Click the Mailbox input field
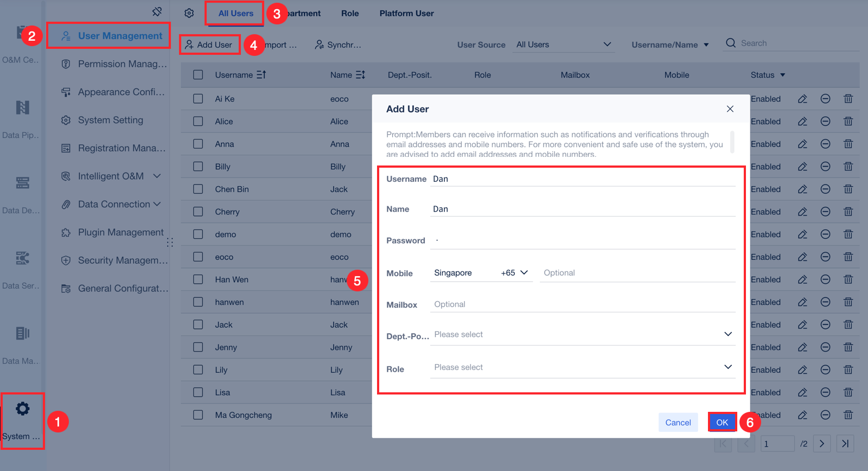 tap(583, 304)
